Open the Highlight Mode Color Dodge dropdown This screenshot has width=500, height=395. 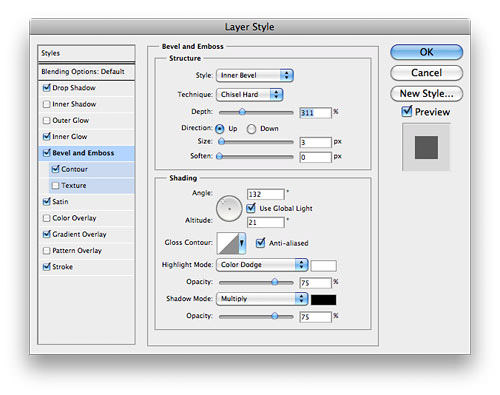[x=262, y=265]
